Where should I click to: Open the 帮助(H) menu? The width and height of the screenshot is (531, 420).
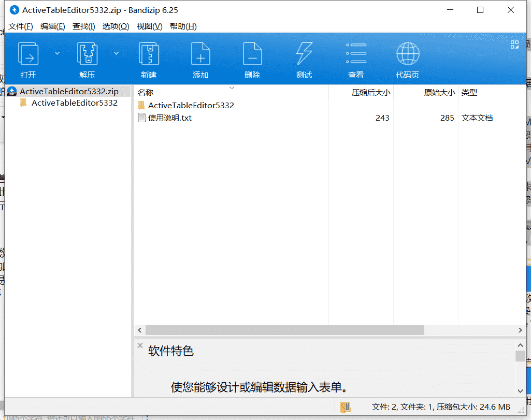tap(183, 26)
